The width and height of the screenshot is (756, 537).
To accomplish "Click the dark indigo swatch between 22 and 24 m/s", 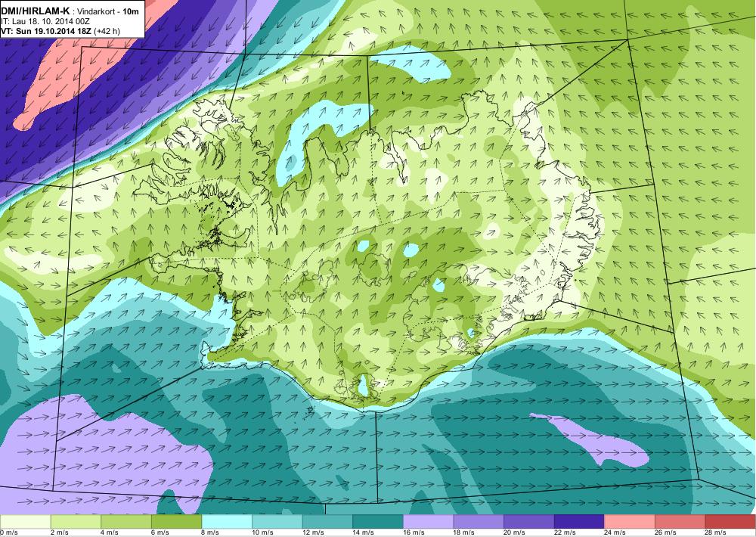I will click(x=580, y=522).
